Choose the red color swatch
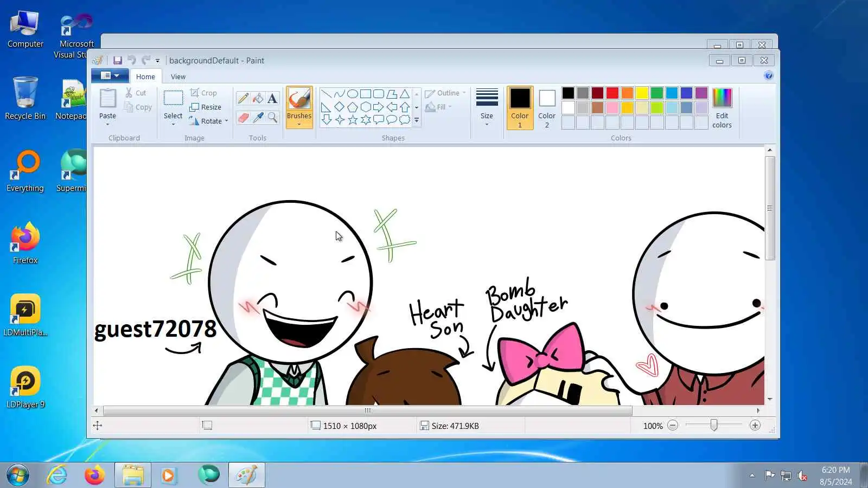This screenshot has width=868, height=488. pos(612,93)
